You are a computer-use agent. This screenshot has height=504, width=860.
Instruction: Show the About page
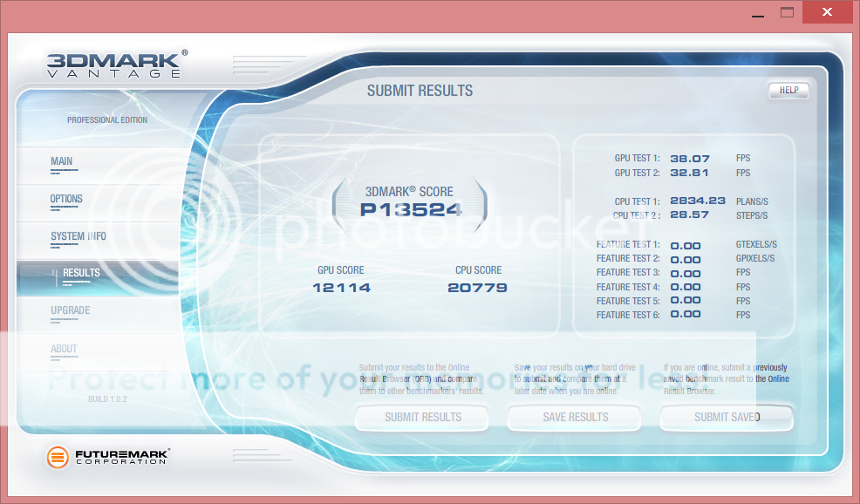click(64, 349)
